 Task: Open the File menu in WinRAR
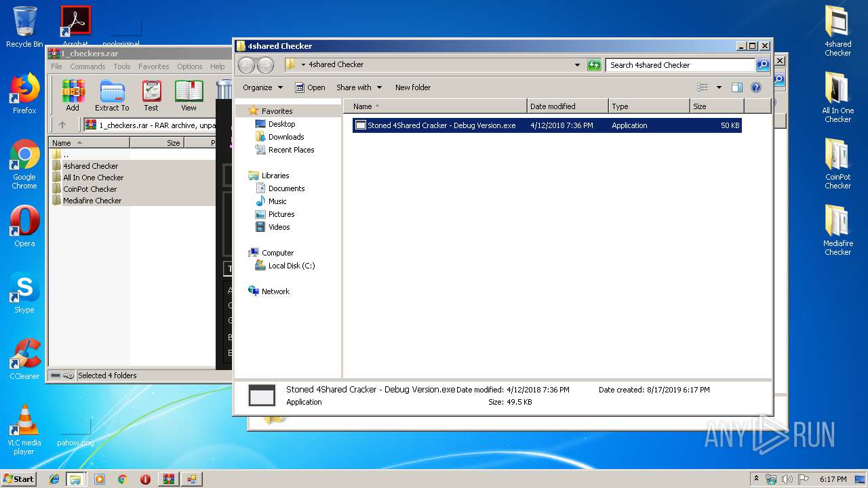point(56,66)
